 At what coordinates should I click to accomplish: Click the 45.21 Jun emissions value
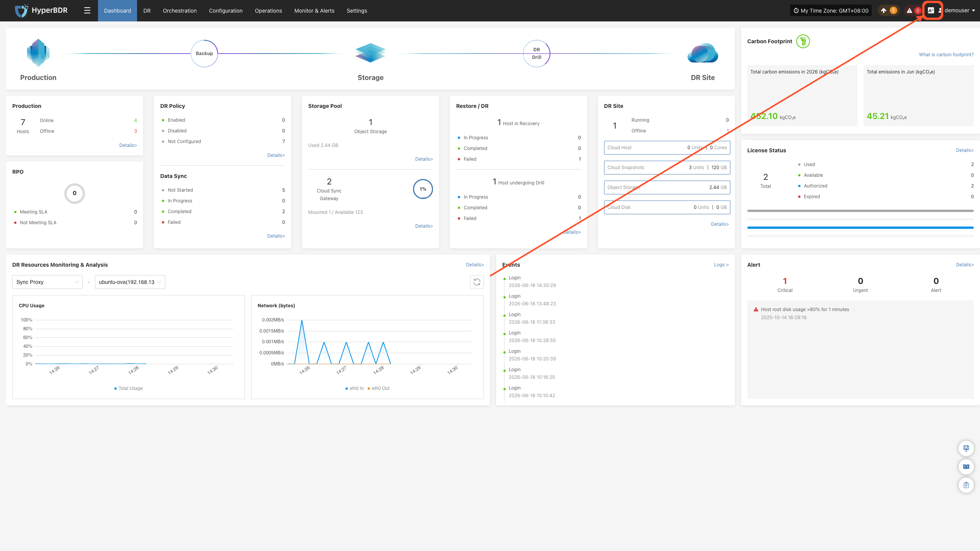coord(878,116)
